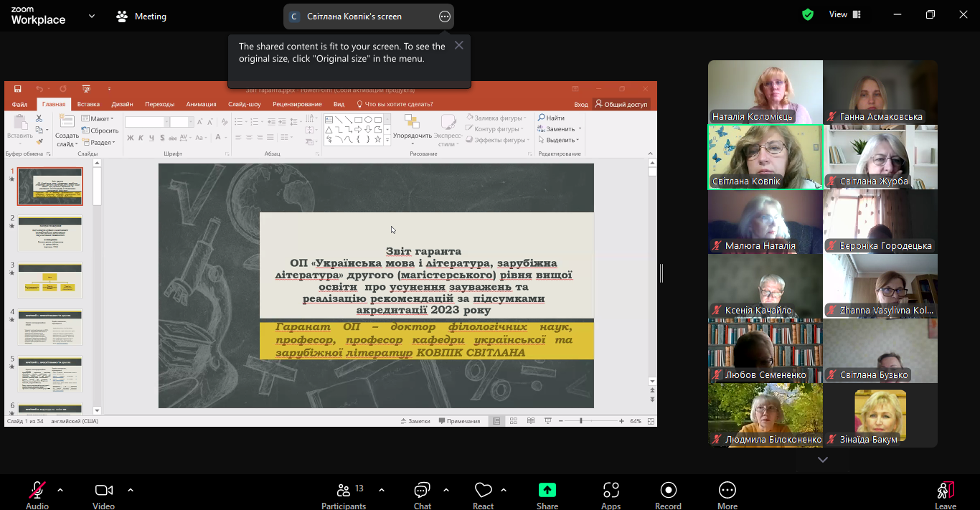This screenshot has width=980, height=510.
Task: Start sharing with the green Share button
Action: tap(547, 491)
